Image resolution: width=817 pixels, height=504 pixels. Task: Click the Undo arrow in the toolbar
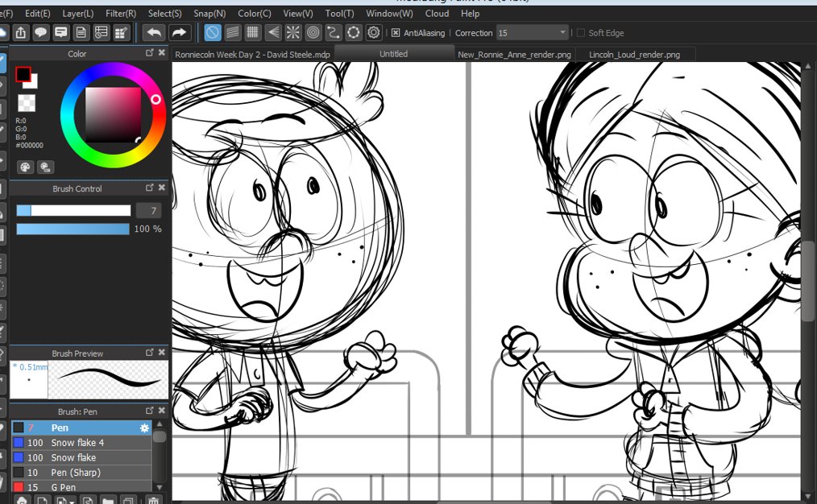point(155,31)
